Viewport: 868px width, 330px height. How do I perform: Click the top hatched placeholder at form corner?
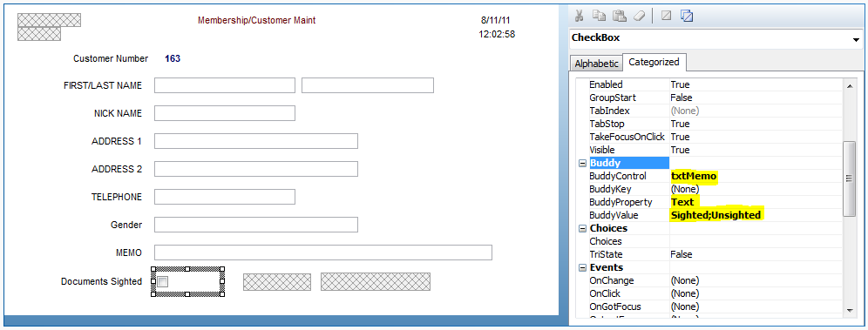(50, 20)
